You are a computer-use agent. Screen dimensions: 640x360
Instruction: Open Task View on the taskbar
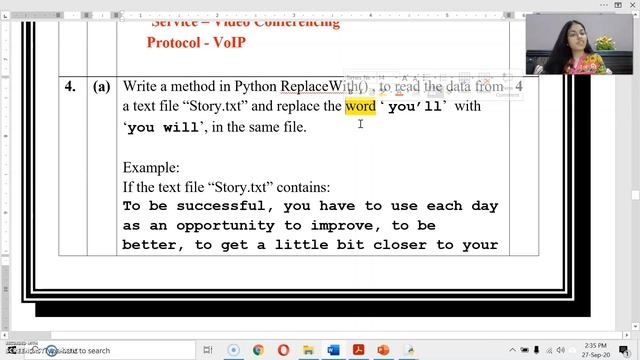[208, 350]
